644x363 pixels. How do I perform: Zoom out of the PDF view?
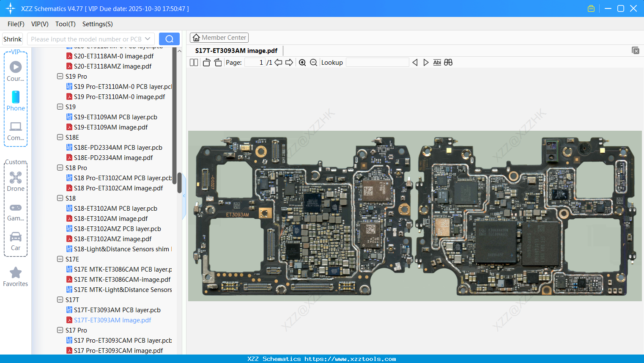point(313,62)
